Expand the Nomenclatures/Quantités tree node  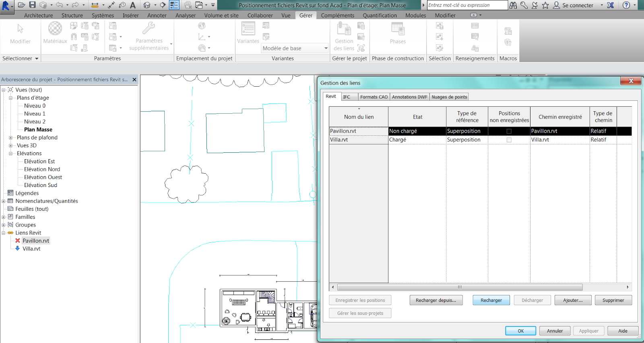tap(4, 201)
